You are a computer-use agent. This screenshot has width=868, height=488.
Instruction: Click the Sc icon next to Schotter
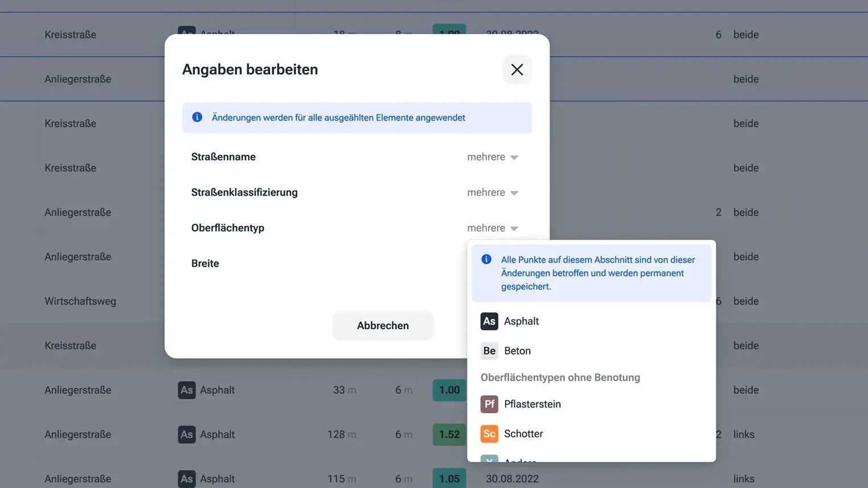(489, 434)
